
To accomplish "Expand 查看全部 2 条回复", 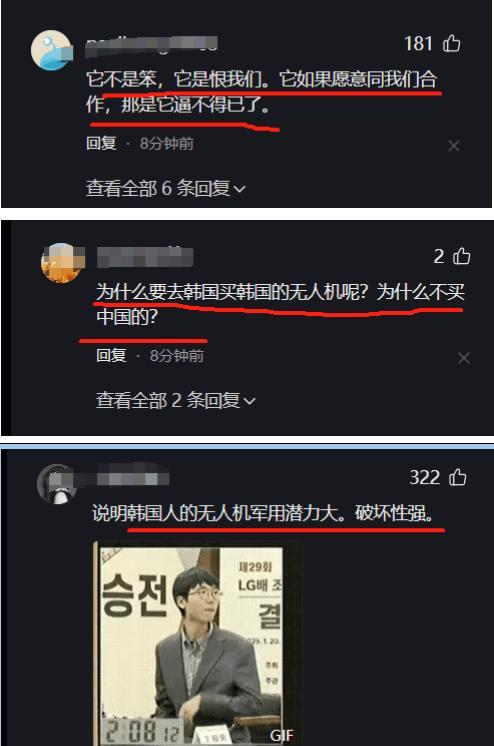I will pos(176,401).
